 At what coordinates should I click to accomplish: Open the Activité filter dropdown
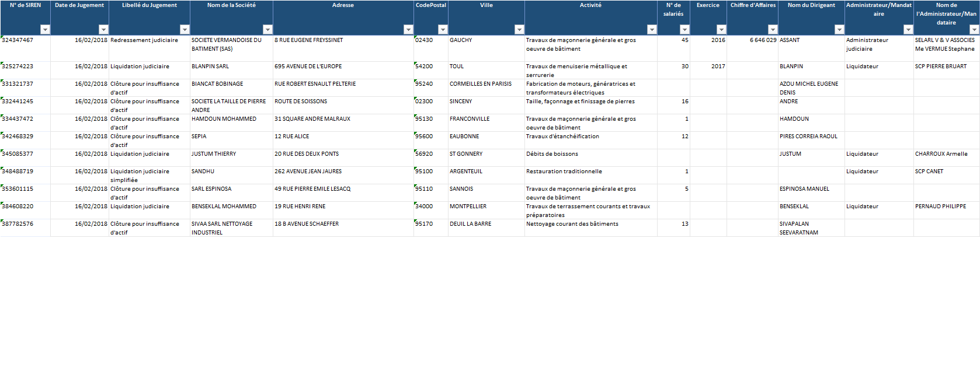point(652,30)
